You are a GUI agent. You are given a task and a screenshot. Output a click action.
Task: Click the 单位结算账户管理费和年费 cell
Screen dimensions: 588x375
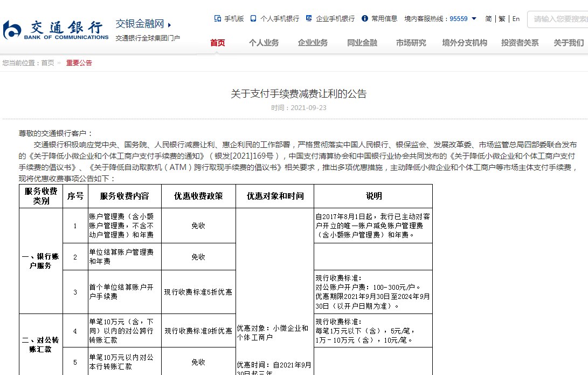[x=124, y=257]
